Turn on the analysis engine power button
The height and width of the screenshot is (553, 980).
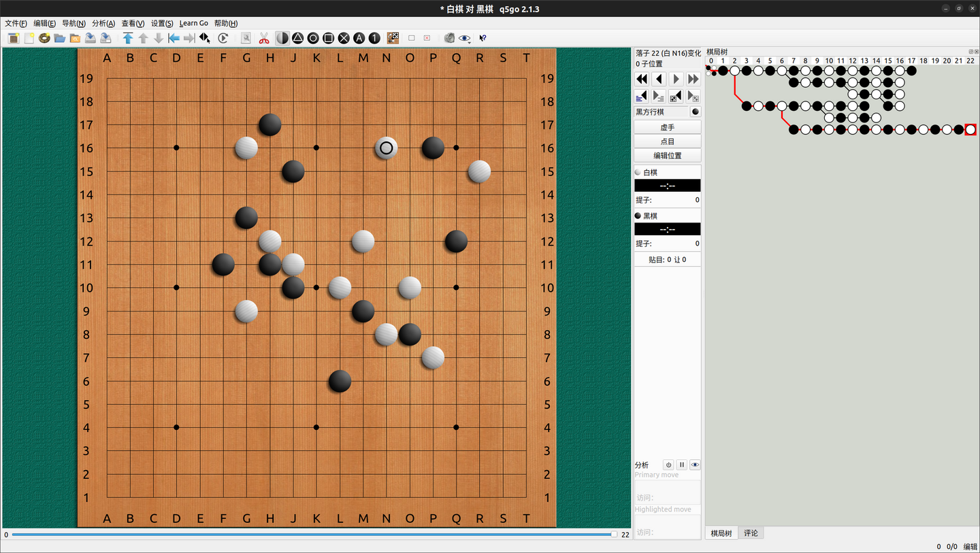(x=668, y=465)
